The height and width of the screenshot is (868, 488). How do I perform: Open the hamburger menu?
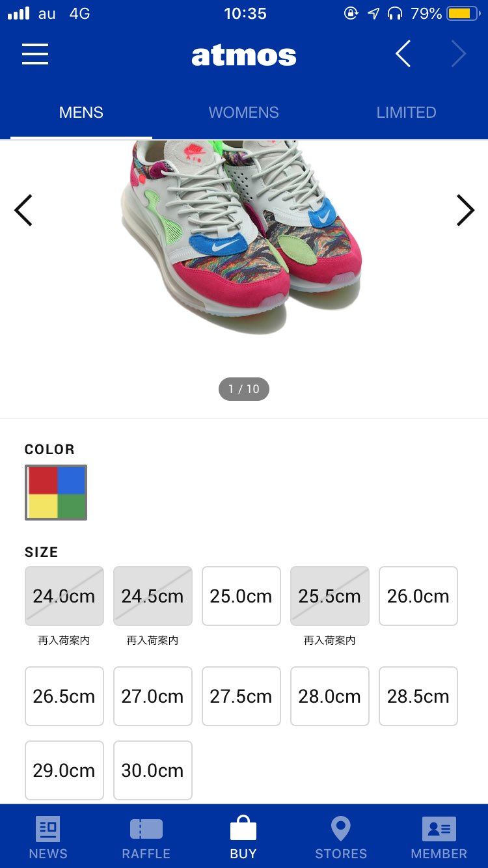35,55
